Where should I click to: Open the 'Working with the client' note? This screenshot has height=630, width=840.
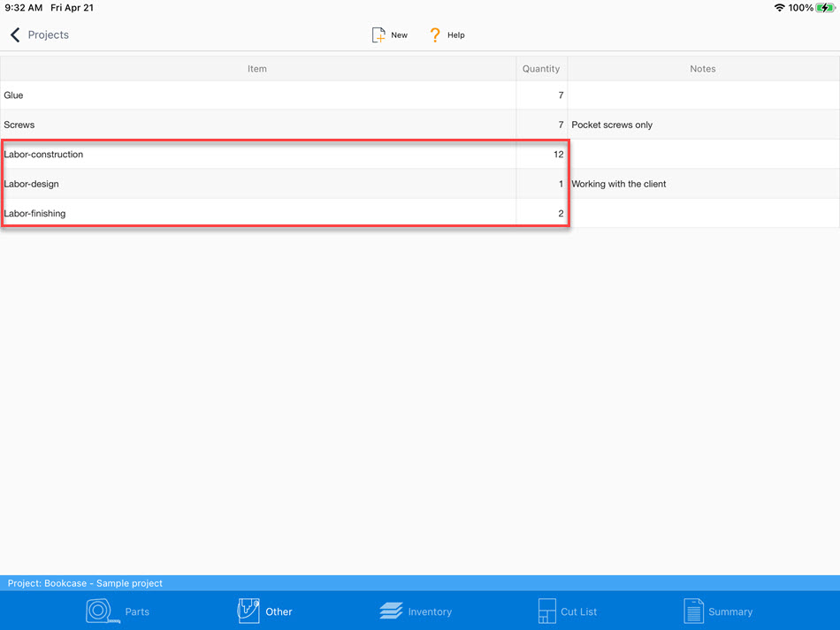pyautogui.click(x=619, y=184)
